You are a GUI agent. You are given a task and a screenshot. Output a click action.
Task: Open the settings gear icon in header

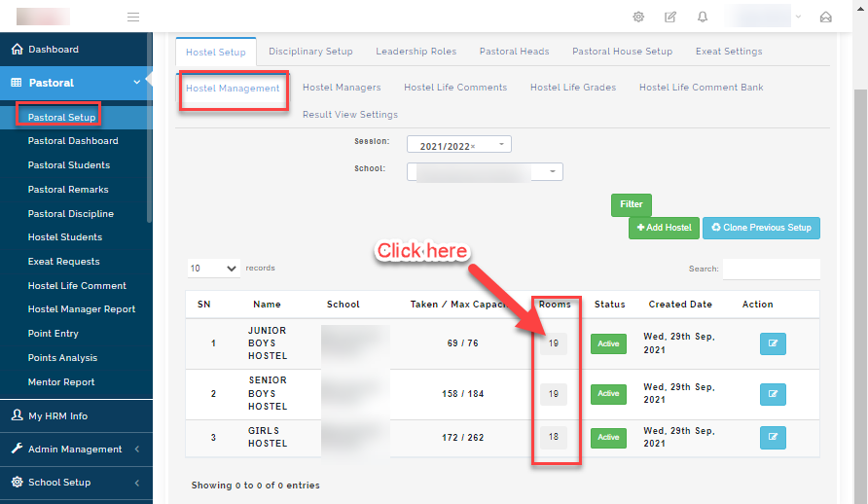pos(638,18)
